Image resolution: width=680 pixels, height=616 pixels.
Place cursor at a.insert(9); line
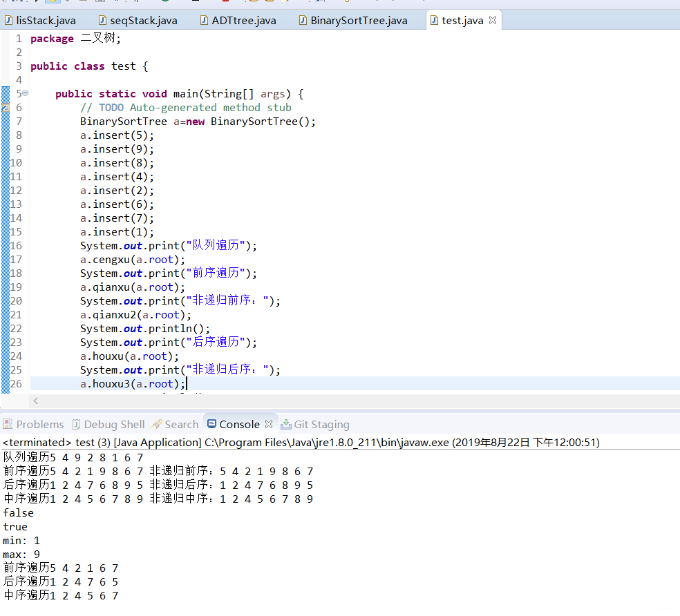pyautogui.click(x=117, y=149)
